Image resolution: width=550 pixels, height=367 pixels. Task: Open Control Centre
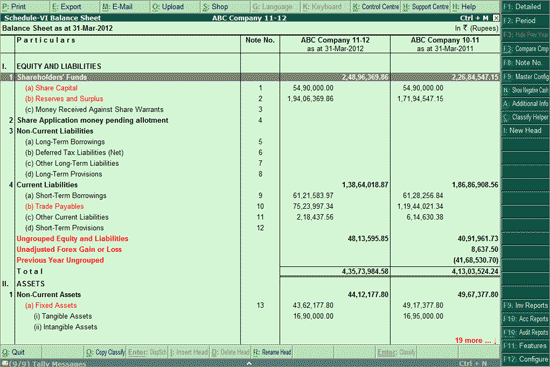[376, 7]
